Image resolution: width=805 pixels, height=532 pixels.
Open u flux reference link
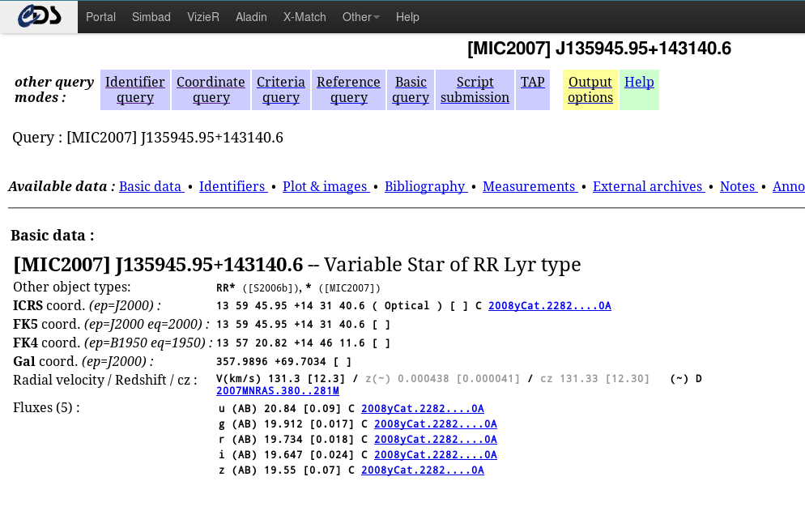point(423,409)
